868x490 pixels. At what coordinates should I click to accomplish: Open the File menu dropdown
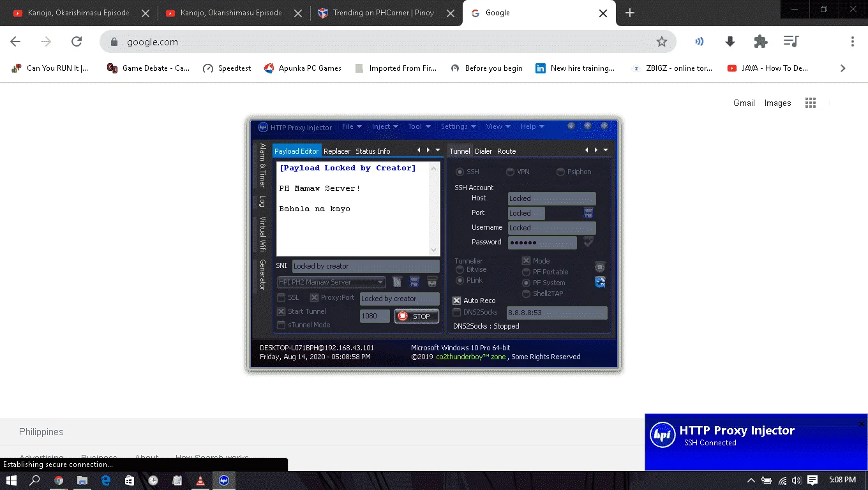(352, 126)
